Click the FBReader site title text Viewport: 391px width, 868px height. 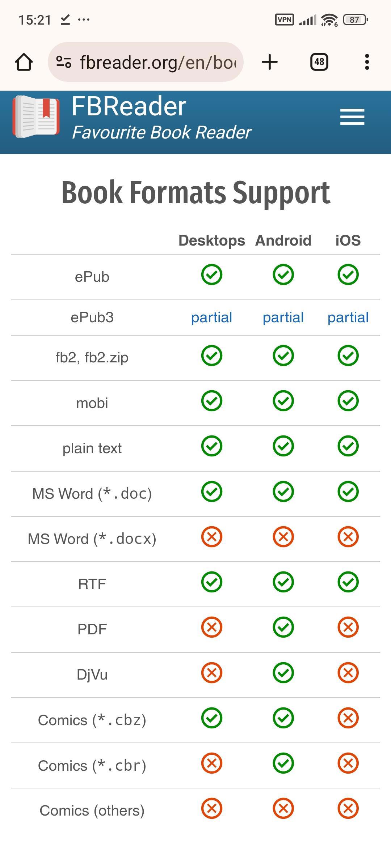pos(129,106)
